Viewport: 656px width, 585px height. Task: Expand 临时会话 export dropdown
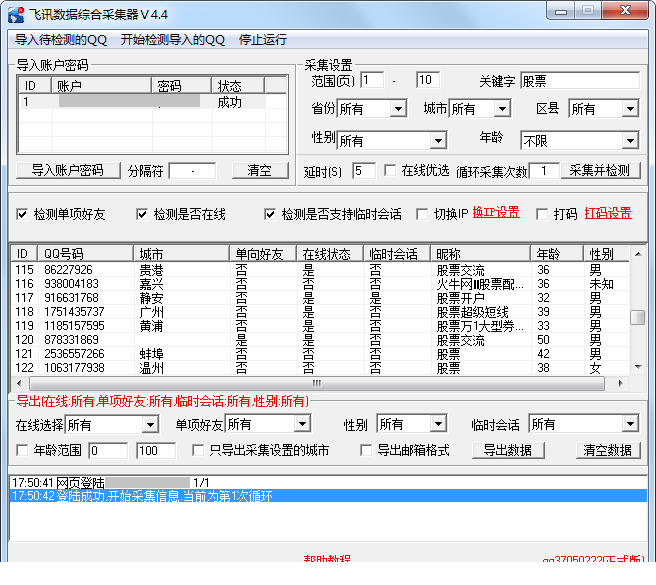pos(630,424)
